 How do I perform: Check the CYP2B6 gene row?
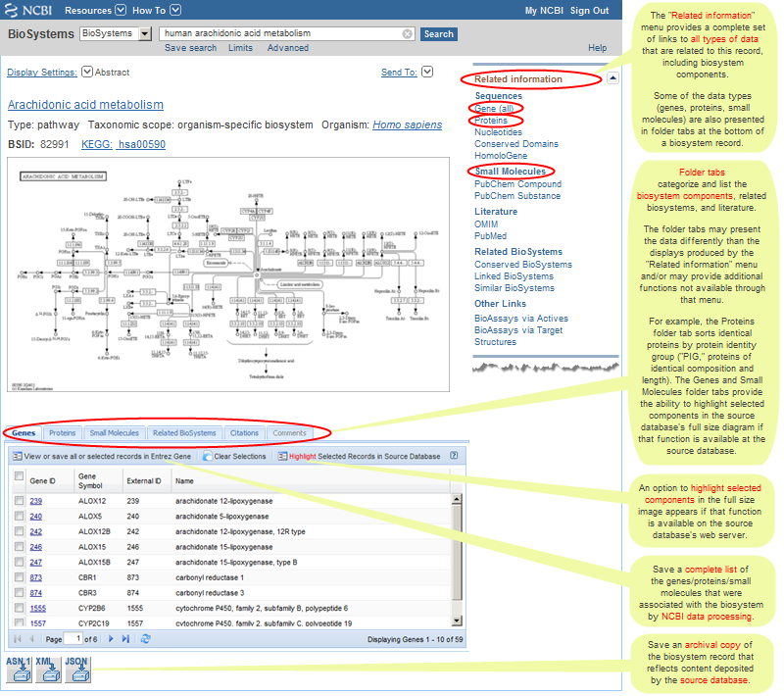tap(19, 608)
